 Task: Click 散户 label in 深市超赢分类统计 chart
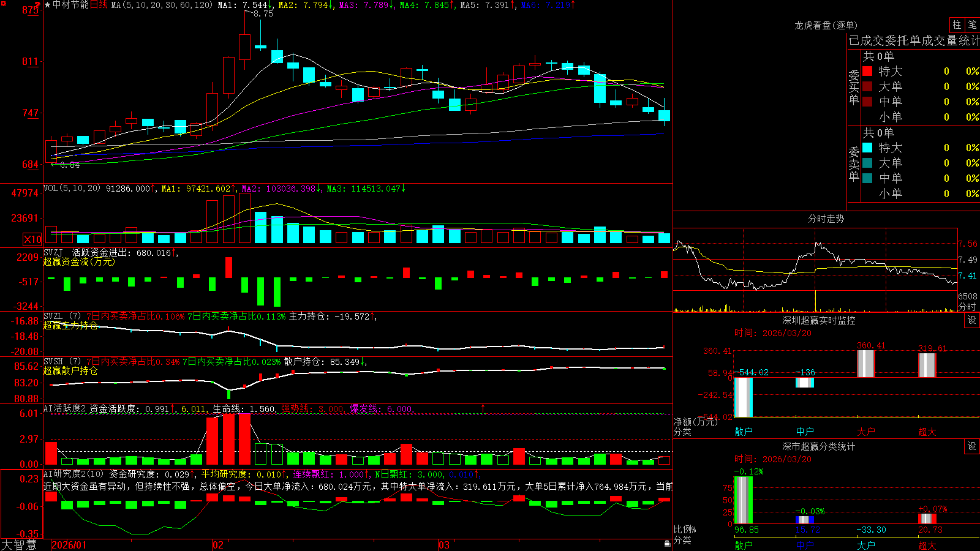(744, 545)
